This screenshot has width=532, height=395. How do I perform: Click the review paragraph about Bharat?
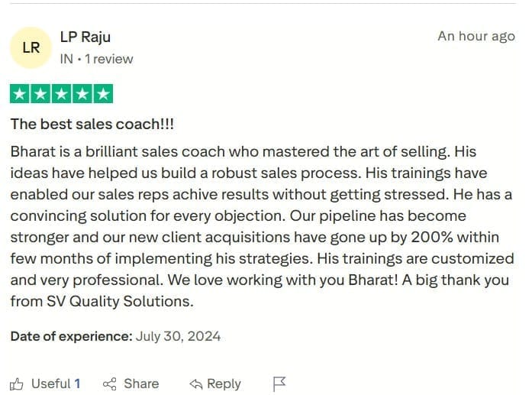click(262, 226)
